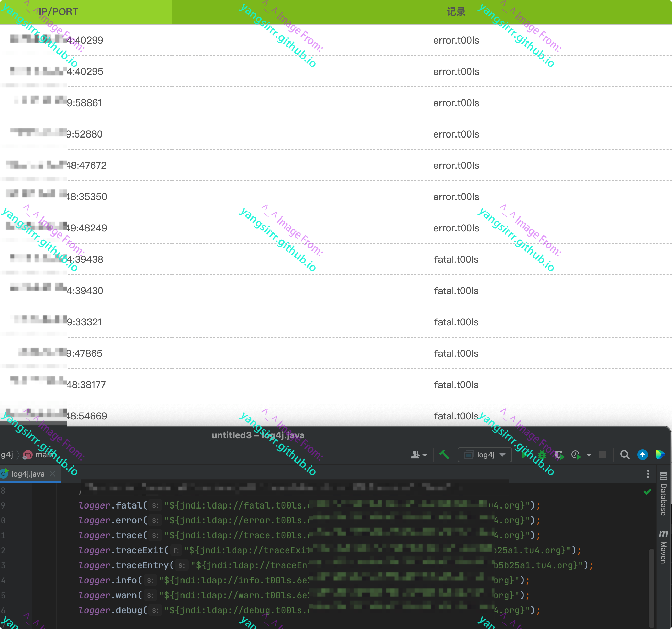Expand the Code With Me user dropdown

(419, 455)
